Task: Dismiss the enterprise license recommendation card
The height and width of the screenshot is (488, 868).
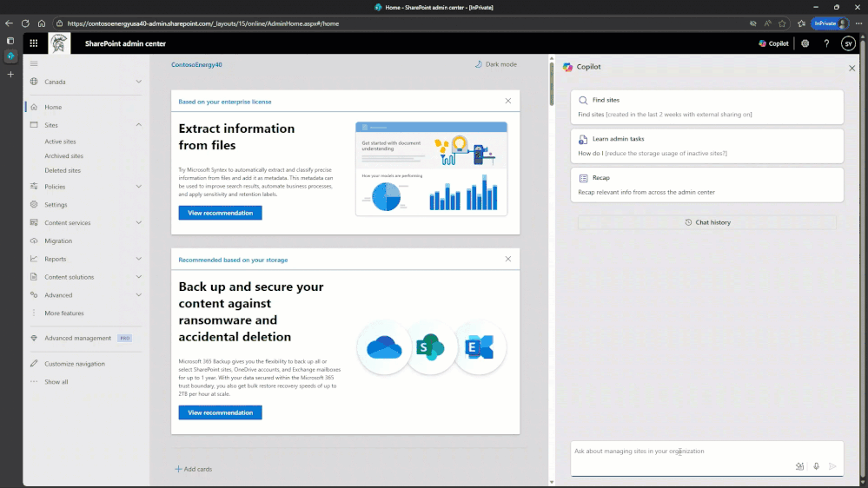Action: (x=508, y=101)
